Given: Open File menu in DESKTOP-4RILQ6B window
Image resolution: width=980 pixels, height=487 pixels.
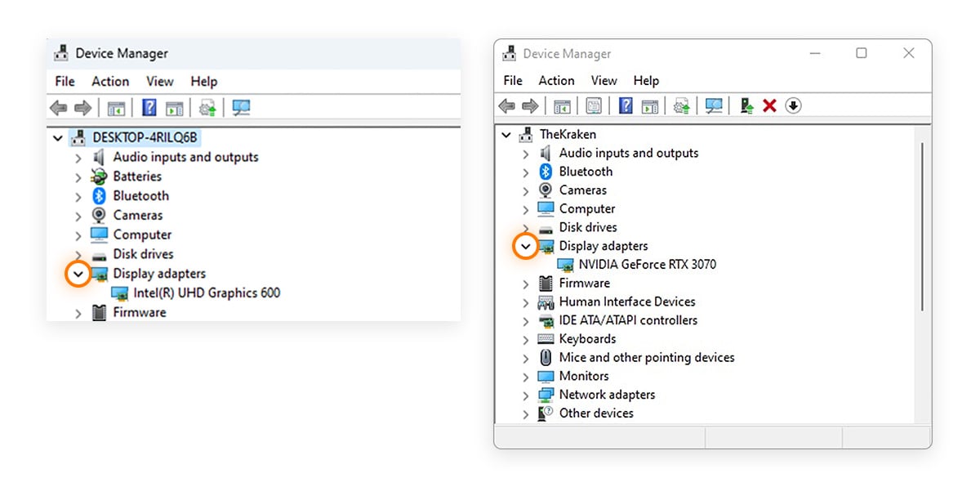Looking at the screenshot, I should [x=65, y=81].
